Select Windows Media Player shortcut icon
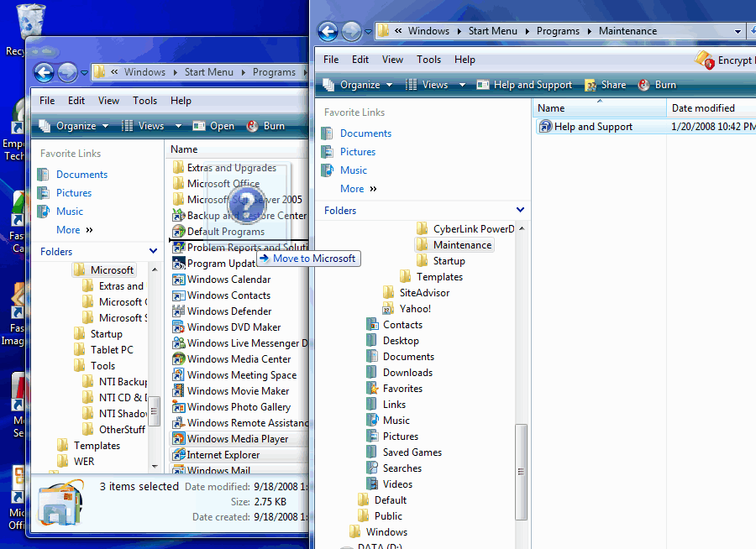This screenshot has width=756, height=549. 178,439
